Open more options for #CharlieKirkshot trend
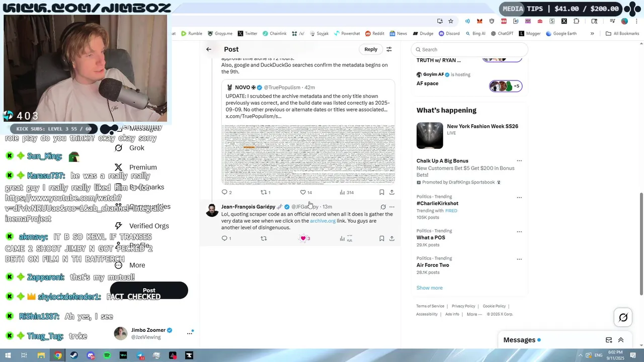 pos(519,198)
